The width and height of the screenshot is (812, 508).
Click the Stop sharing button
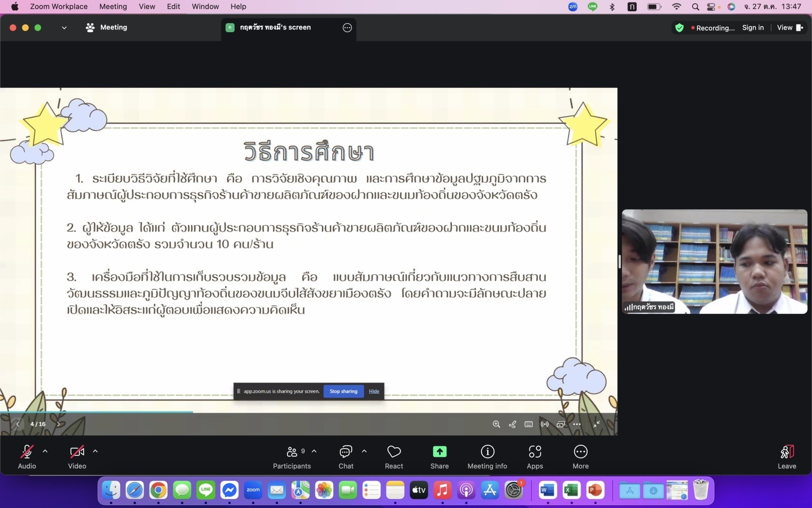coord(343,391)
